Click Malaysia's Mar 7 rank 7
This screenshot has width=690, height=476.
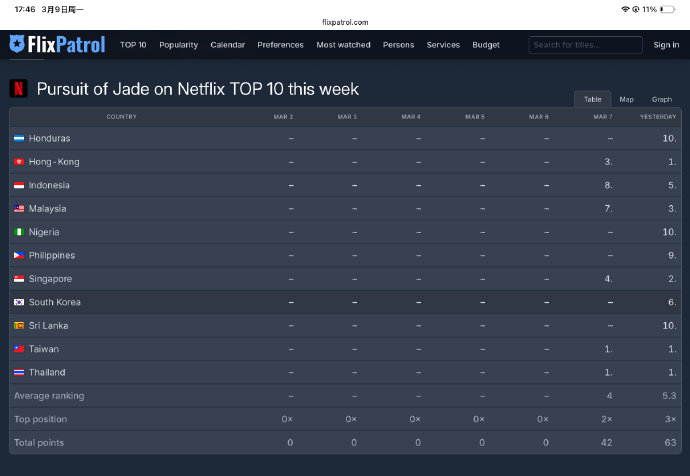(x=608, y=209)
